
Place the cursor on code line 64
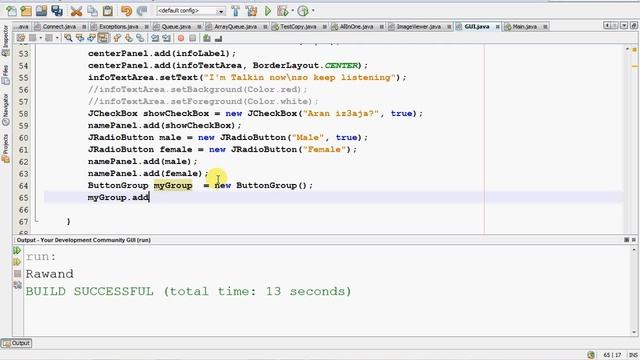tap(333, 186)
